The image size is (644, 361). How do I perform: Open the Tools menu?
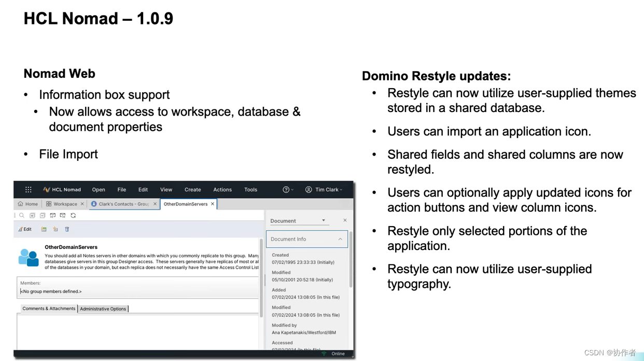[250, 190]
